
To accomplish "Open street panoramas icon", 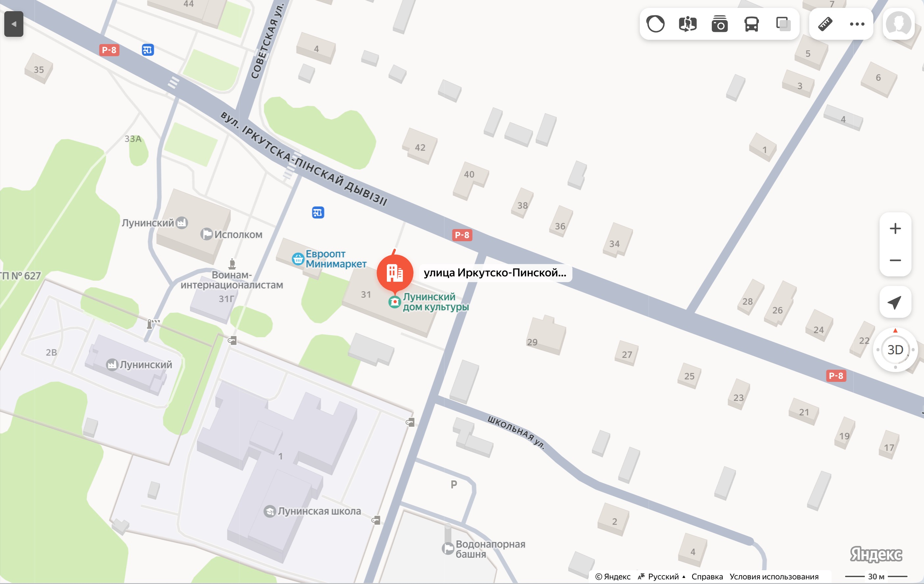I will (687, 24).
